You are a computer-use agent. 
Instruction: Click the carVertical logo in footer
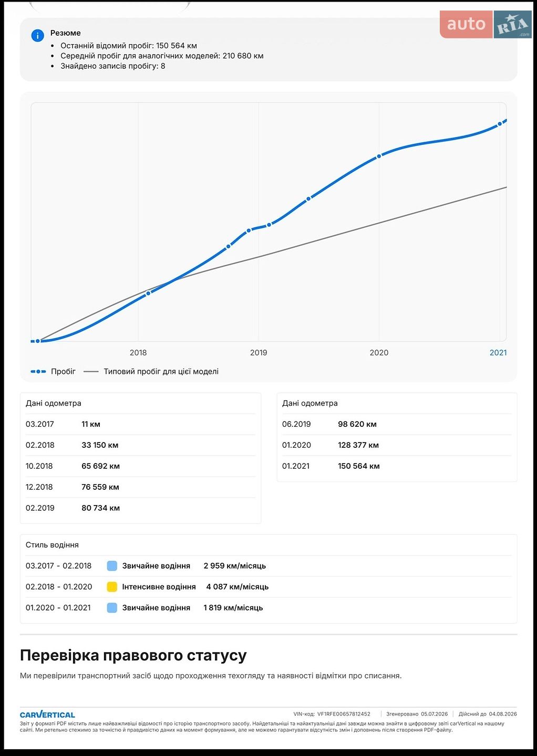click(x=47, y=715)
